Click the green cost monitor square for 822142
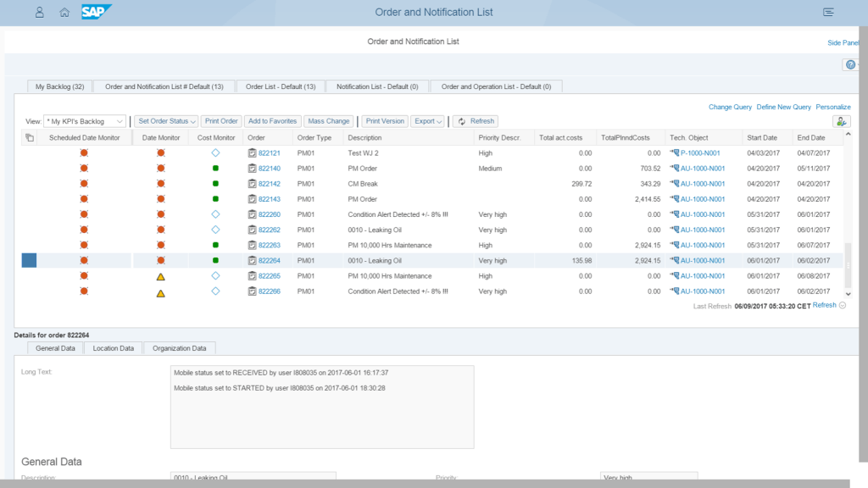The width and height of the screenshot is (868, 488). click(216, 184)
